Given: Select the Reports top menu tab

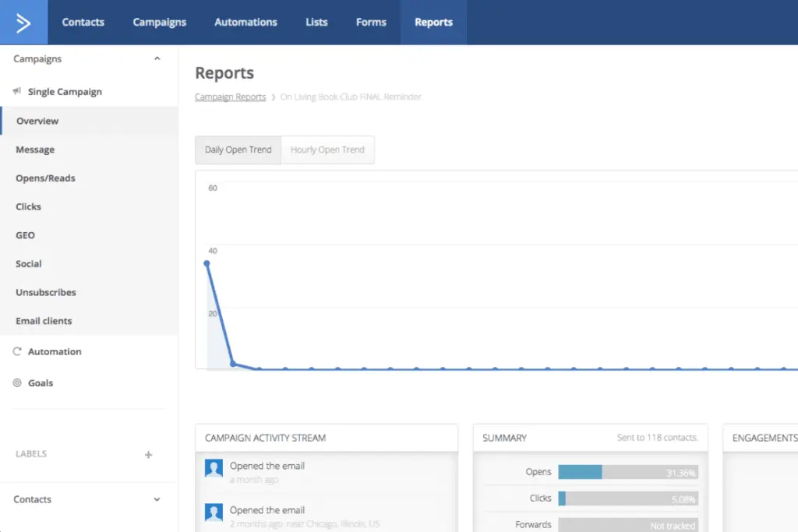Looking at the screenshot, I should 433,23.
